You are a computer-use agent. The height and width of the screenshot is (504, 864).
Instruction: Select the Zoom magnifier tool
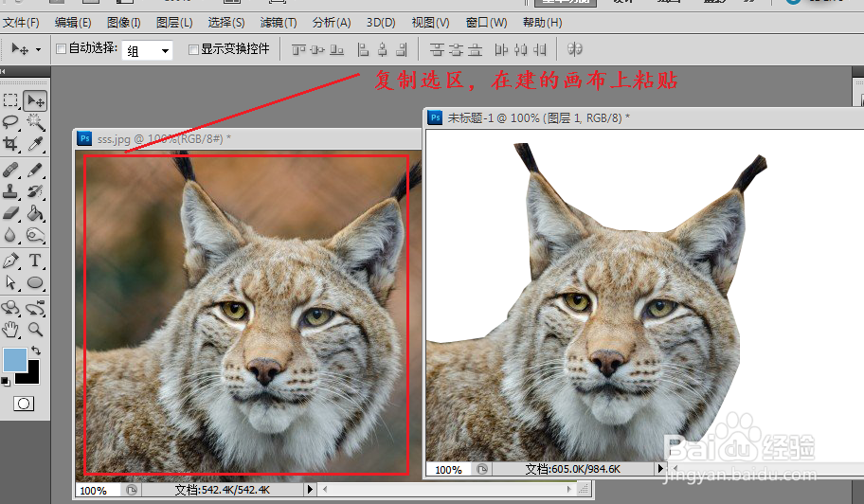tap(35, 330)
